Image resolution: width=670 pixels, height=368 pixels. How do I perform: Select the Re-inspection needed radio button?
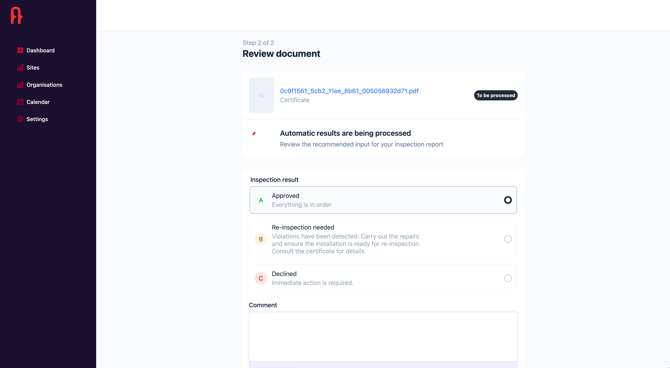(x=508, y=239)
